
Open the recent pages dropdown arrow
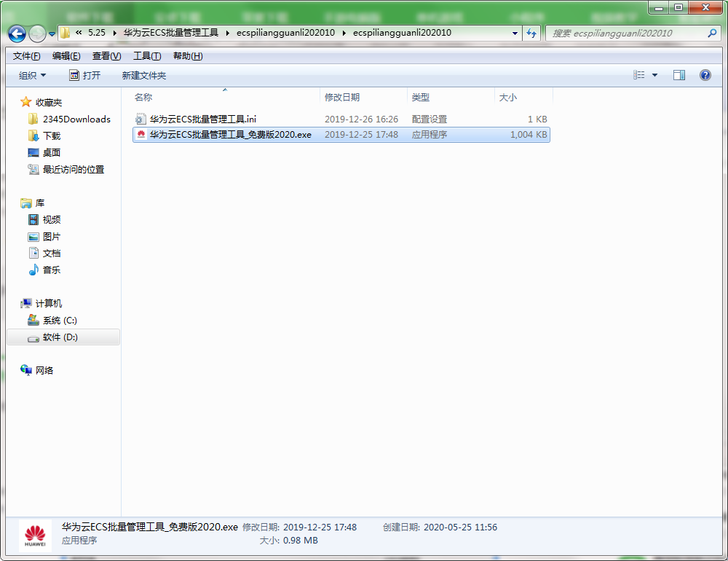52,34
